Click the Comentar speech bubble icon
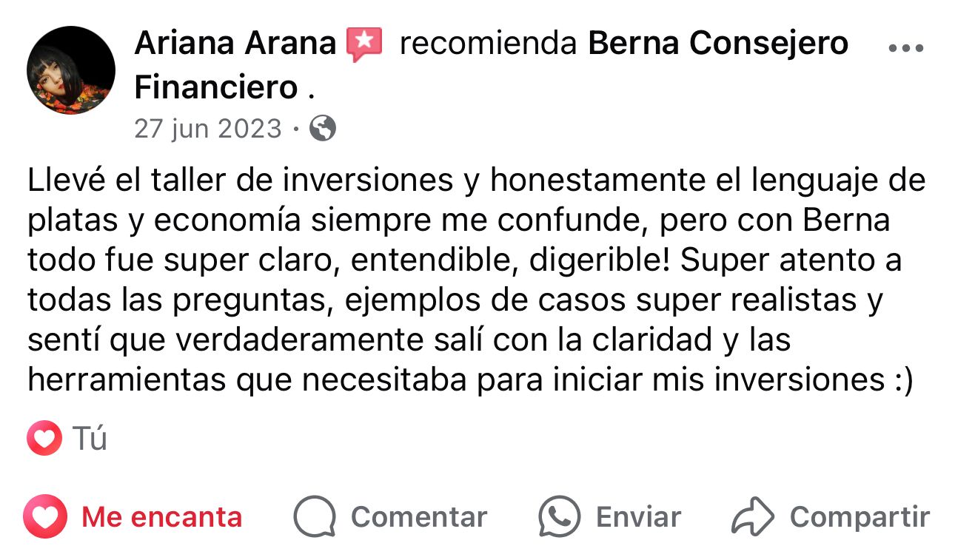This screenshot has height=560, width=955. (315, 516)
